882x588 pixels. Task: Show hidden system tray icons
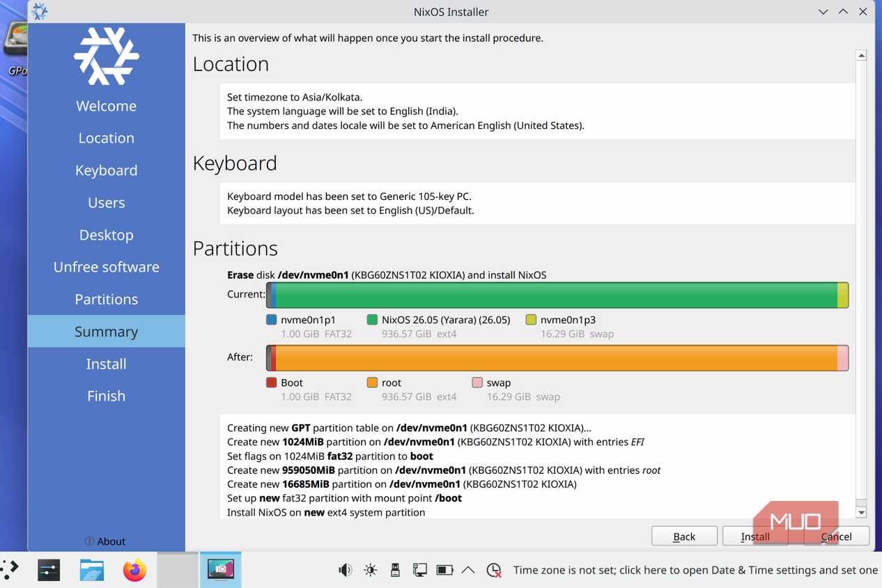468,570
